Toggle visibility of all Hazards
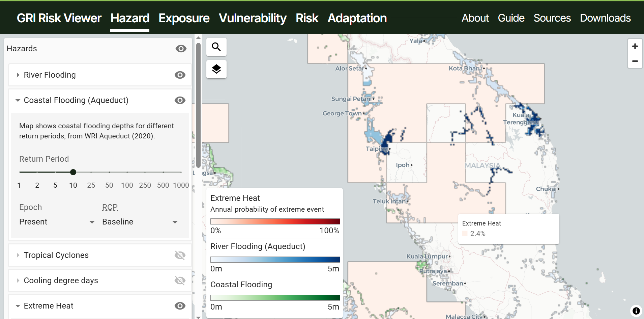 click(x=181, y=49)
